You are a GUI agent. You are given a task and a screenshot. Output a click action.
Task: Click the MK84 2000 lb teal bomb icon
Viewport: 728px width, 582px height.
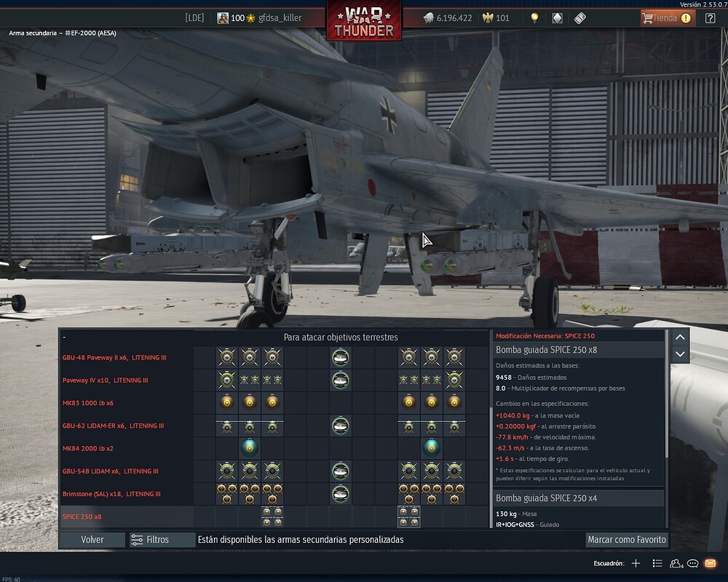(250, 448)
